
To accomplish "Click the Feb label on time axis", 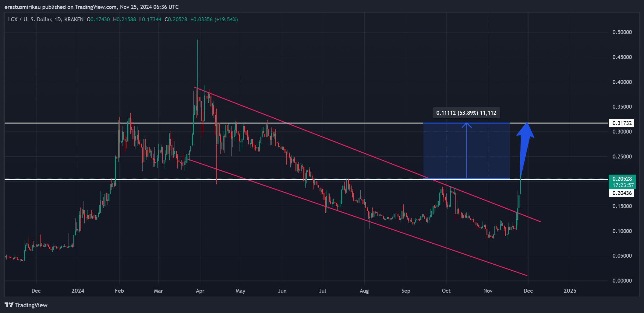I will [119, 291].
